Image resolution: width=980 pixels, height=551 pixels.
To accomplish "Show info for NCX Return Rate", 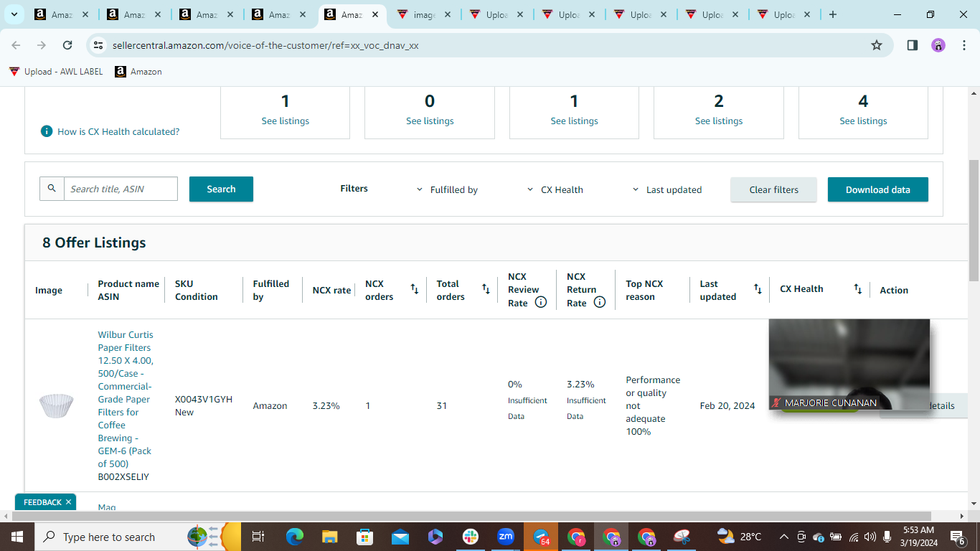I will (600, 302).
